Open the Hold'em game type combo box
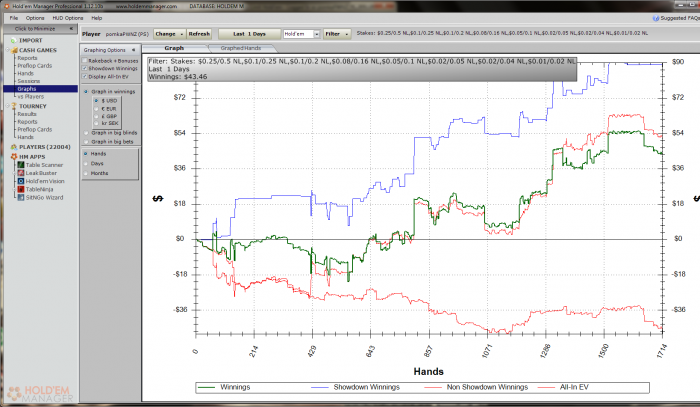 [302, 34]
